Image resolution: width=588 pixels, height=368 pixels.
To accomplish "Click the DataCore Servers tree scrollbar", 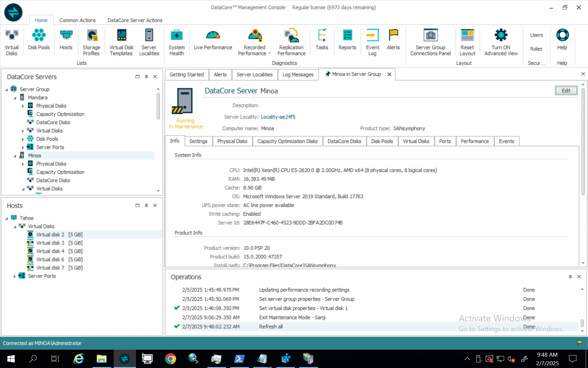I will [158, 106].
